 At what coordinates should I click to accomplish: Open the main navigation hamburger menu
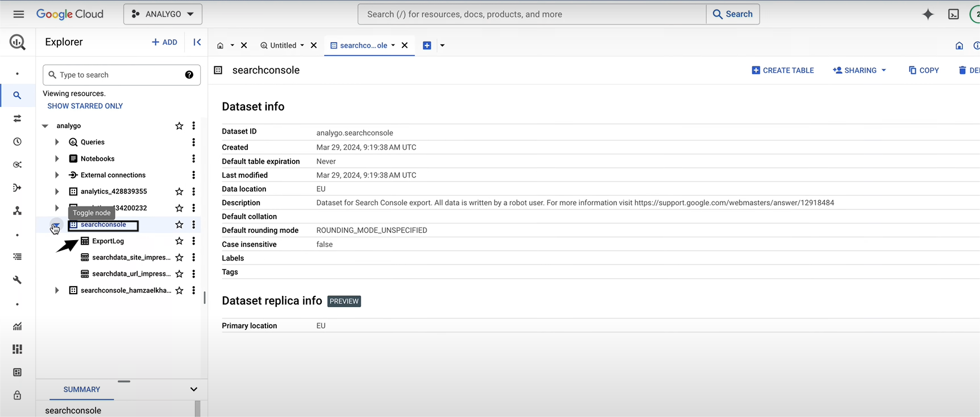coord(18,14)
